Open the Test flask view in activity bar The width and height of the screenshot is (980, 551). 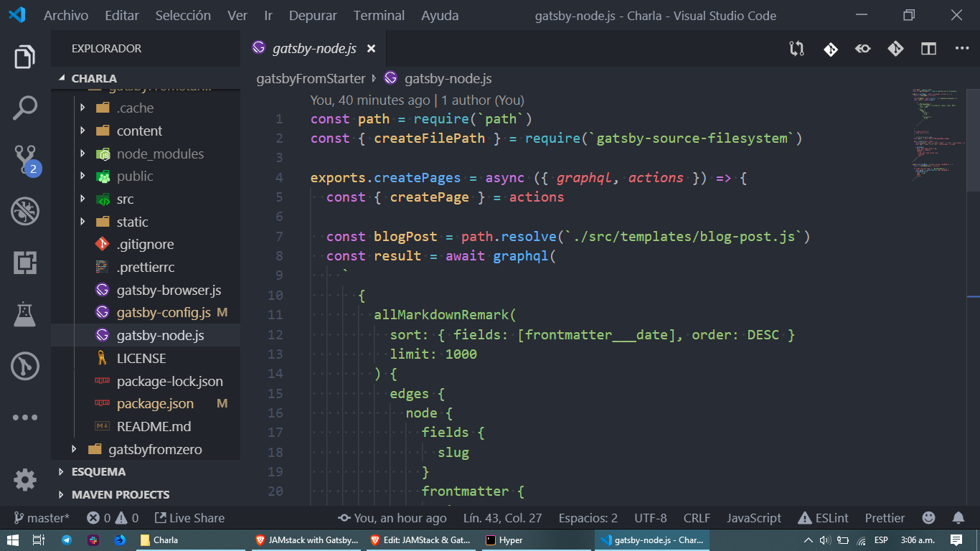pos(25,314)
